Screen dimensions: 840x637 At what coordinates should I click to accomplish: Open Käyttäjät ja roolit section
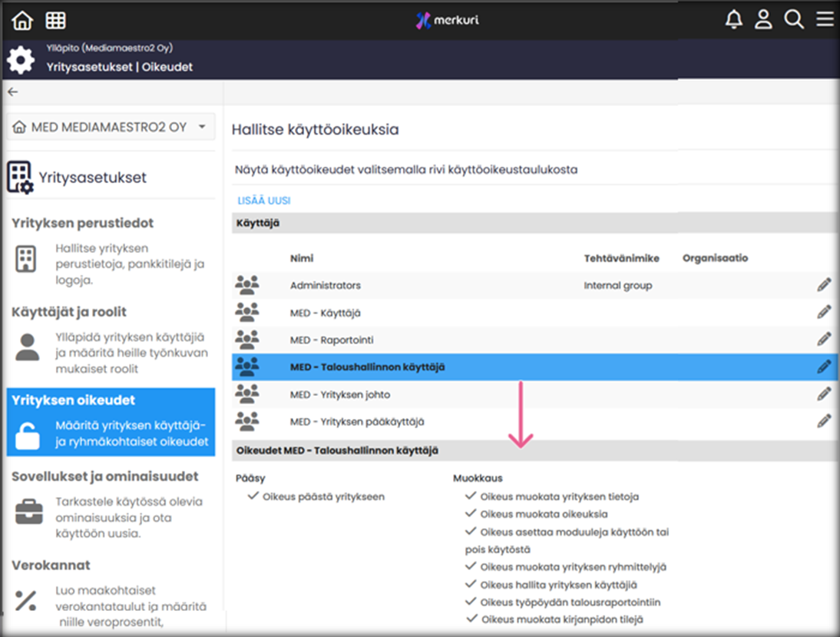(x=69, y=312)
